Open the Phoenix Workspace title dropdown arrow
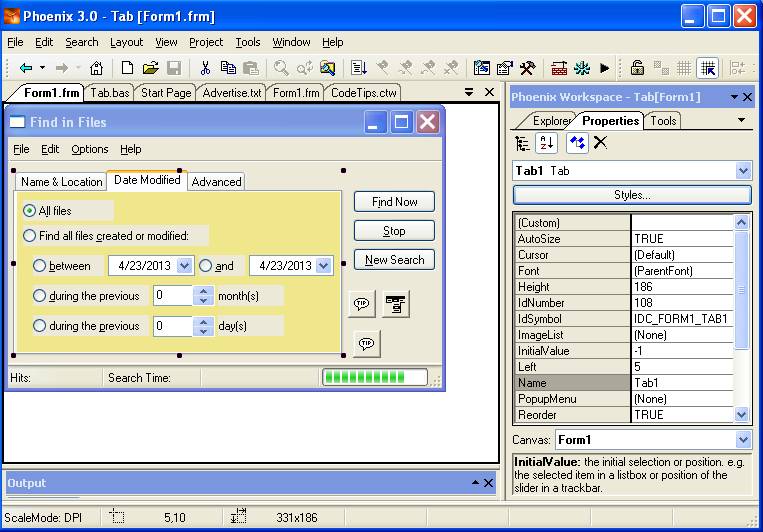The image size is (763, 532). pyautogui.click(x=734, y=97)
